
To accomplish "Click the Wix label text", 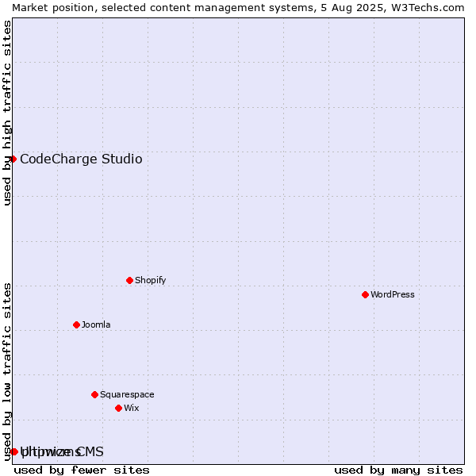I will (132, 408).
